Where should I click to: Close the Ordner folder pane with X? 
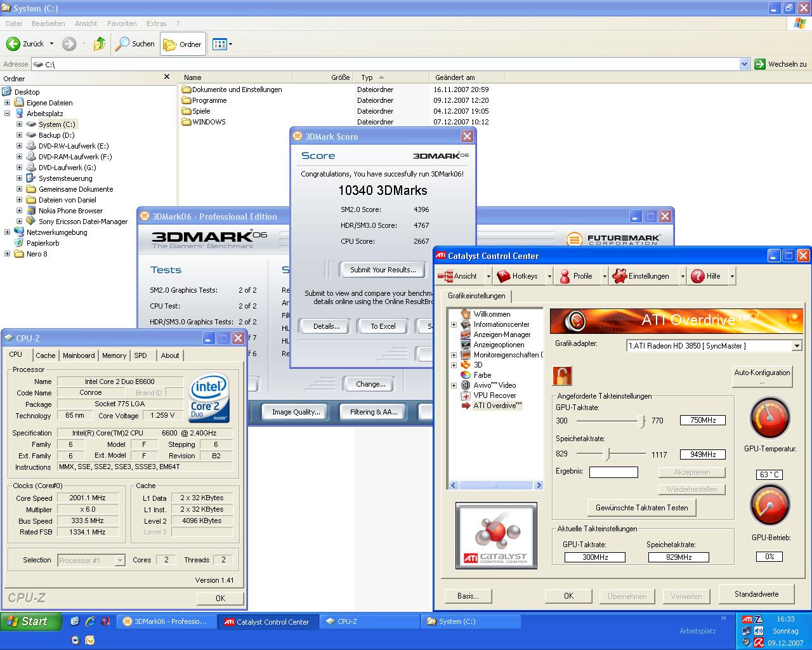click(x=167, y=77)
